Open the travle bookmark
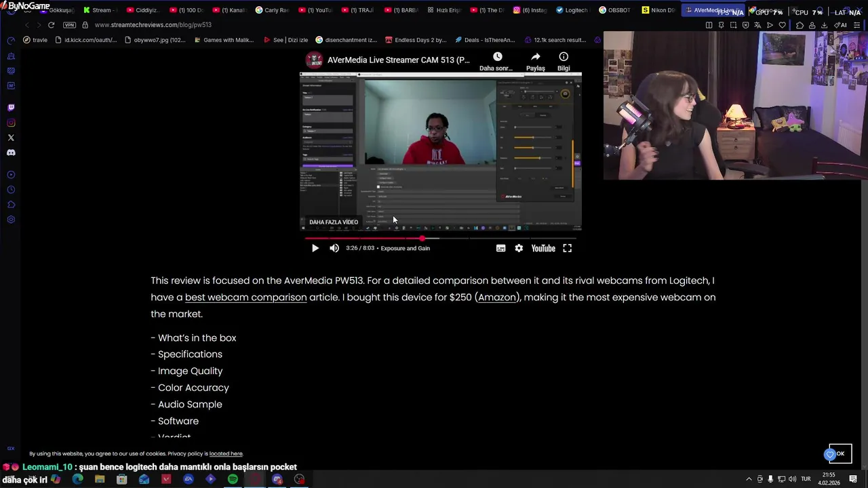Viewport: 868px width, 488px height. point(35,40)
